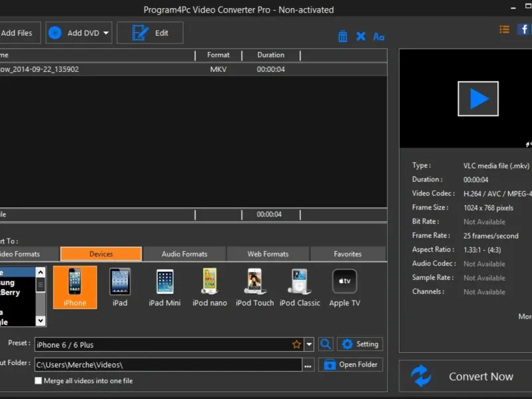This screenshot has width=532, height=399.
Task: Click the orange list view icon
Action: click(504, 29)
